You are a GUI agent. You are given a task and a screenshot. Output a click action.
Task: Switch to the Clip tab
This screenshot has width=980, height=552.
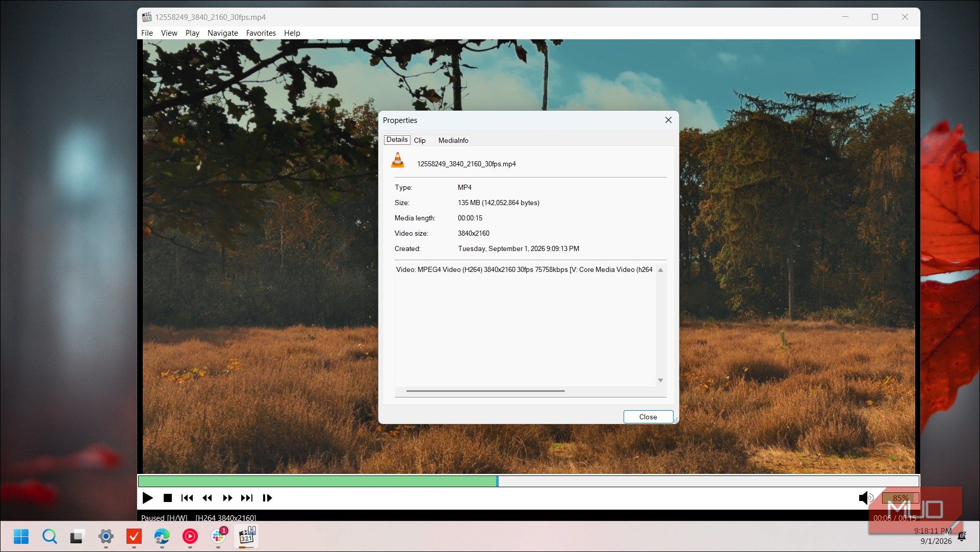[x=420, y=140]
